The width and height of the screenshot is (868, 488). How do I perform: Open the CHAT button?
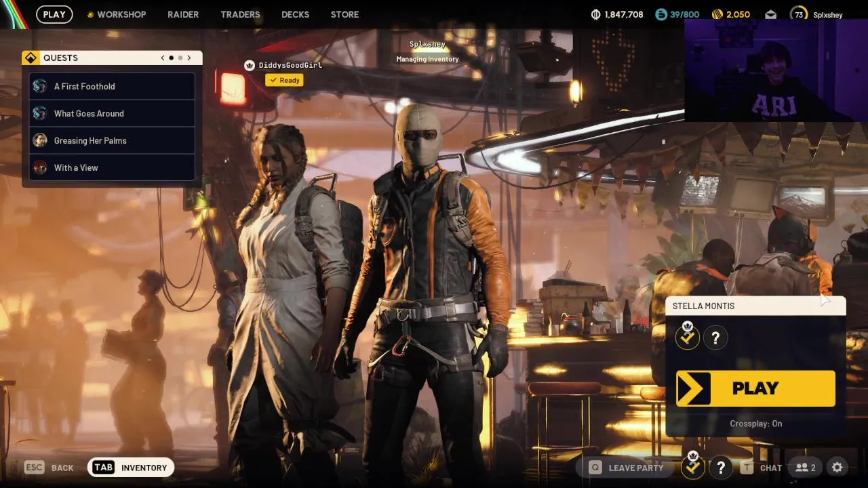tap(762, 468)
